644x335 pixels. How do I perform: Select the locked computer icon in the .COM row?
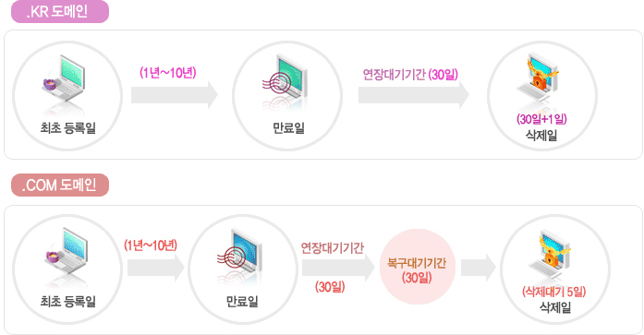(551, 254)
